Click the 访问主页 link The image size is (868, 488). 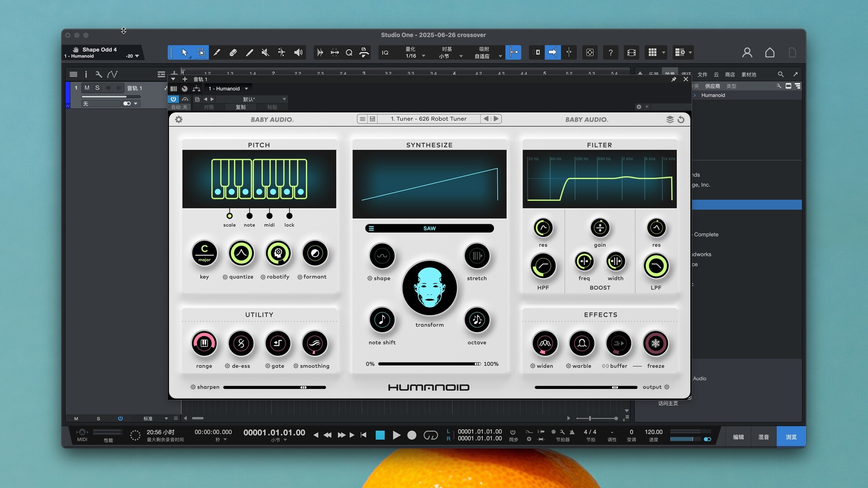(668, 404)
